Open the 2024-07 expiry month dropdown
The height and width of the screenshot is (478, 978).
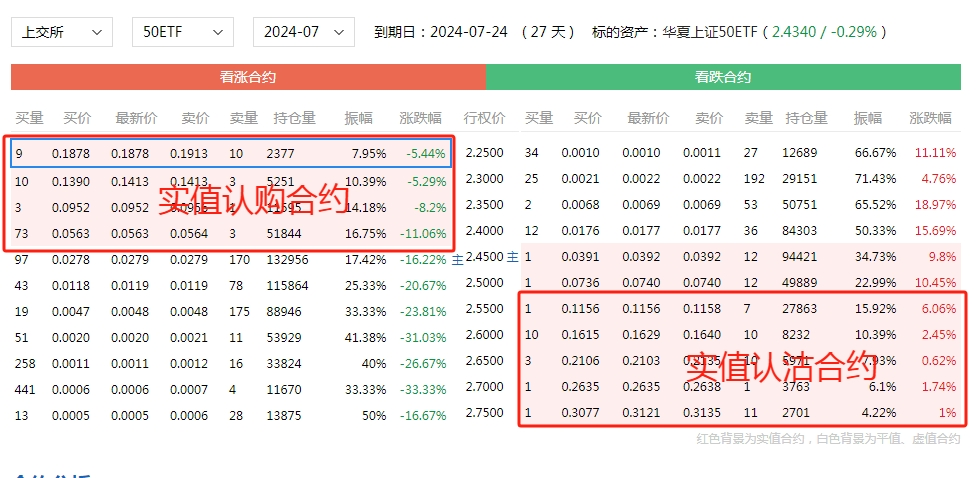[304, 32]
